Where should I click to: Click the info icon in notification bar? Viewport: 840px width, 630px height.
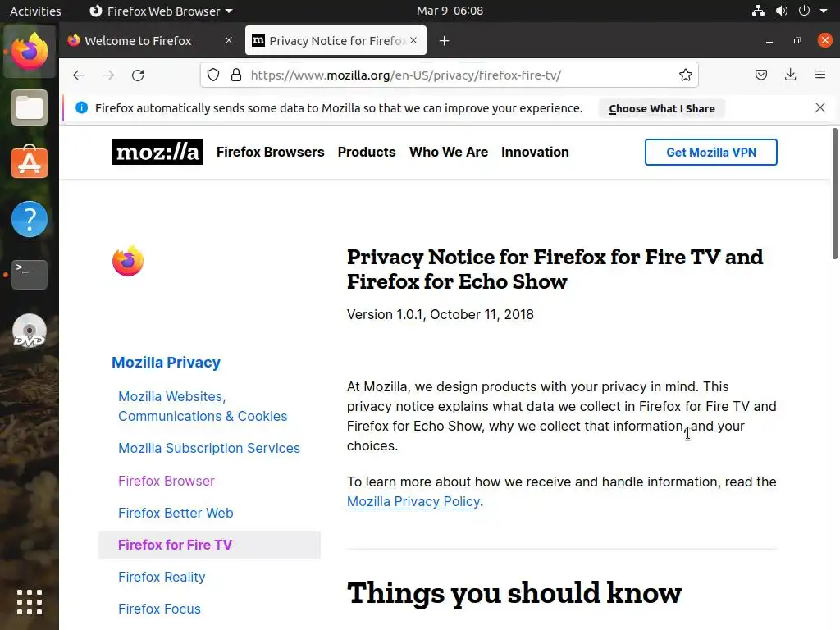point(81,107)
